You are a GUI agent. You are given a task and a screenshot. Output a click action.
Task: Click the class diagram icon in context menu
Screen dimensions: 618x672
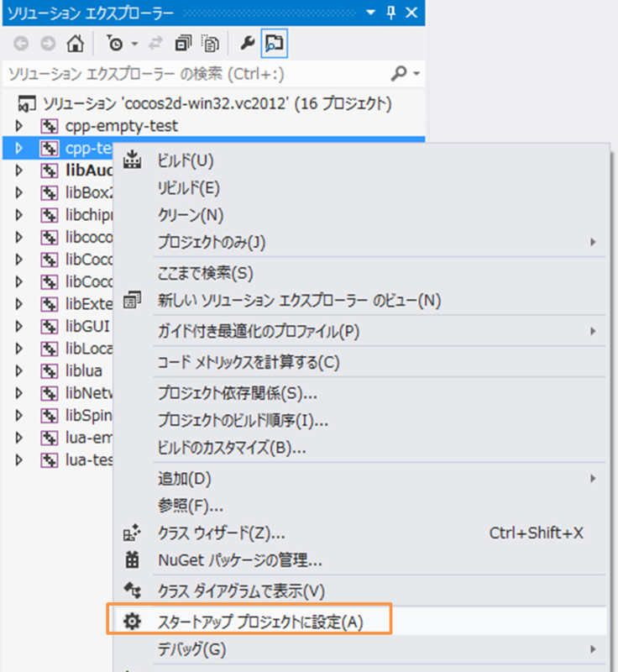pyautogui.click(x=132, y=591)
